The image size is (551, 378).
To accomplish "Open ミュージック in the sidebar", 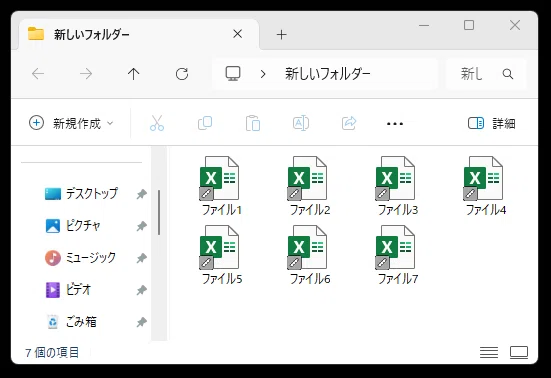I will [x=80, y=258].
